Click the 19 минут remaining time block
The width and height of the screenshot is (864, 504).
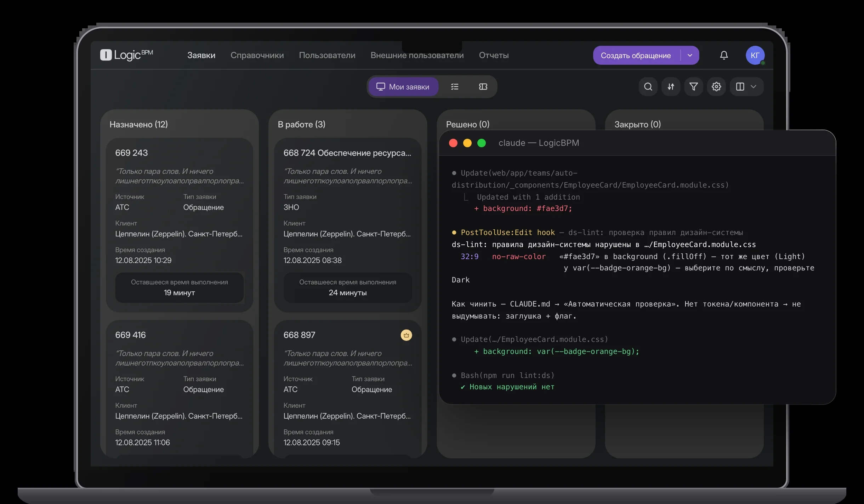180,287
